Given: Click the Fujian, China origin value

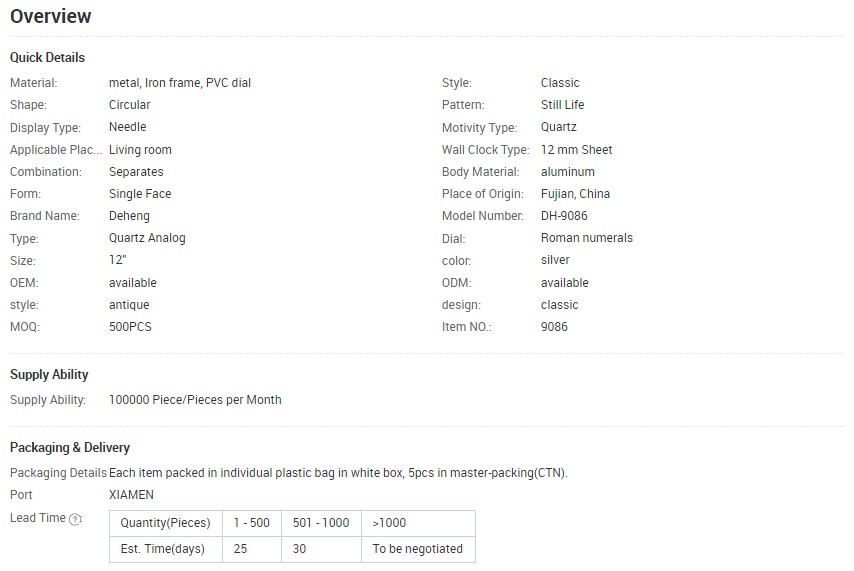Looking at the screenshot, I should 575,193.
